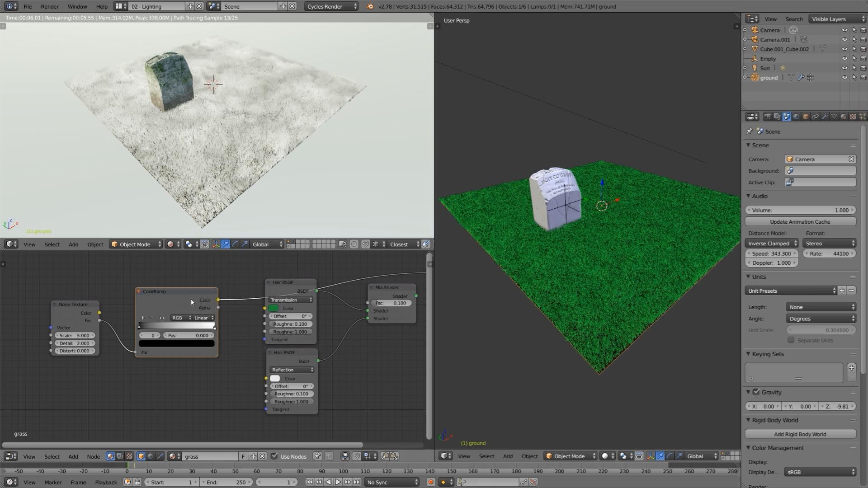Screen dimensions: 868x488
Task: Open the Cycles Render engine dropdown
Action: click(331, 6)
